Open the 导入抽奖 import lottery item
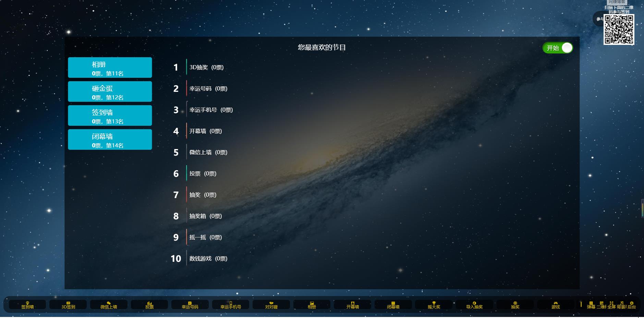This screenshot has height=318, width=644. [x=474, y=305]
